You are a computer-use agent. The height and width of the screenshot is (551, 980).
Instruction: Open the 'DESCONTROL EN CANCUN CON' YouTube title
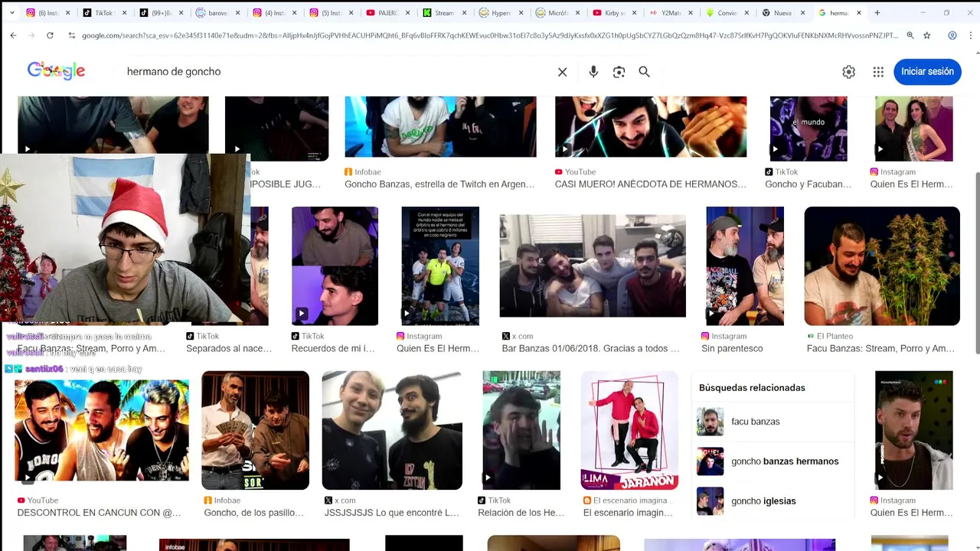click(x=100, y=513)
